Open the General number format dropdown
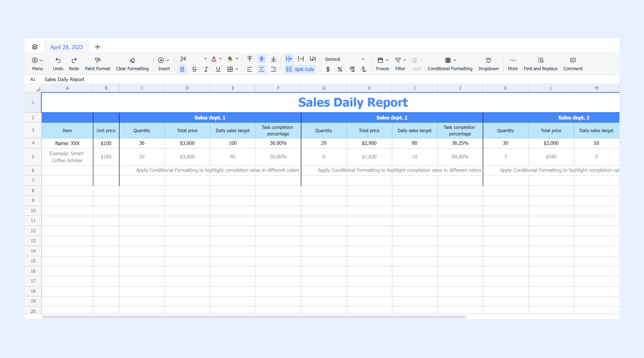Image resolution: width=644 pixels, height=358 pixels. [x=345, y=59]
